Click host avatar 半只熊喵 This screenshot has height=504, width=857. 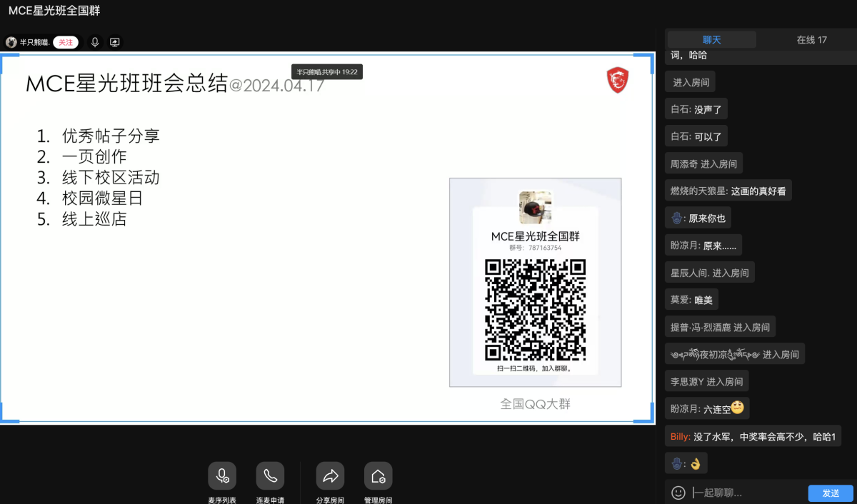tap(11, 42)
